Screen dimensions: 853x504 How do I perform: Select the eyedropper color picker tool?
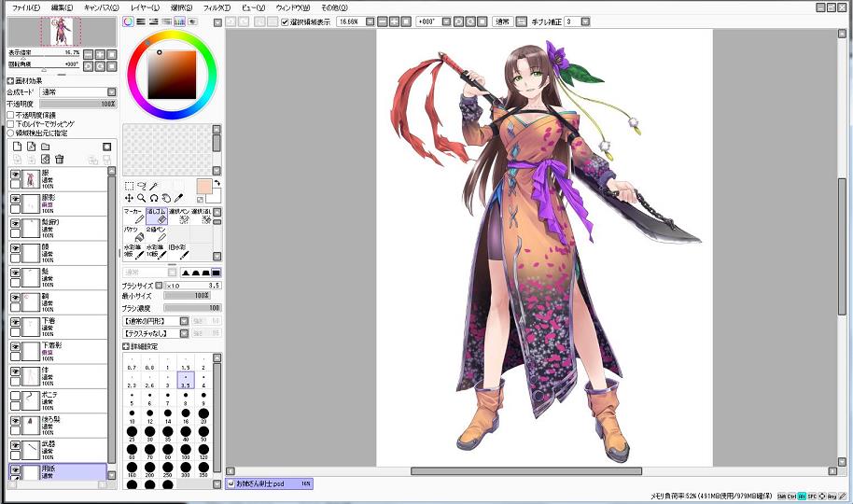[x=178, y=198]
